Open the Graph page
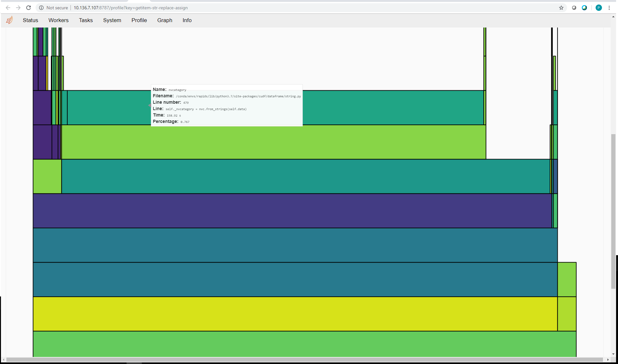The width and height of the screenshot is (618, 364). coord(165,20)
